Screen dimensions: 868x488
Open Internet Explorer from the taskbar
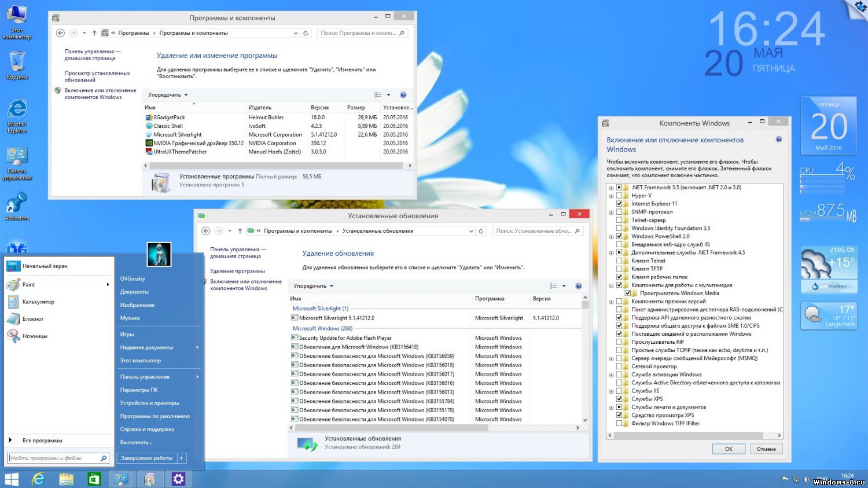point(39,479)
